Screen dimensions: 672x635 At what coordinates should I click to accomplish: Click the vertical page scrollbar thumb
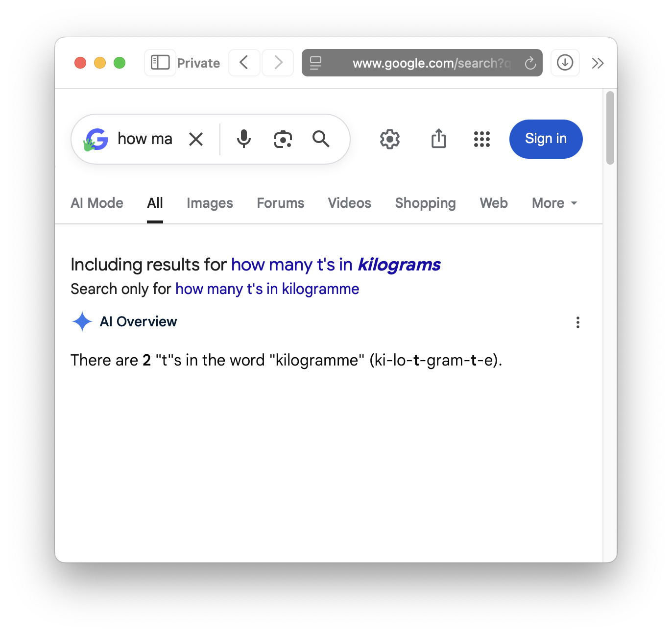610,128
